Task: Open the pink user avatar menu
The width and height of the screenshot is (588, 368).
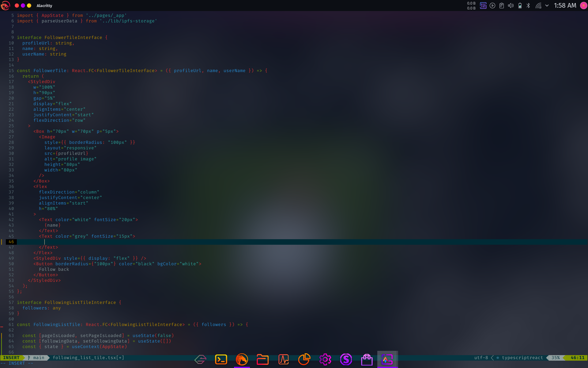Action: pyautogui.click(x=583, y=6)
